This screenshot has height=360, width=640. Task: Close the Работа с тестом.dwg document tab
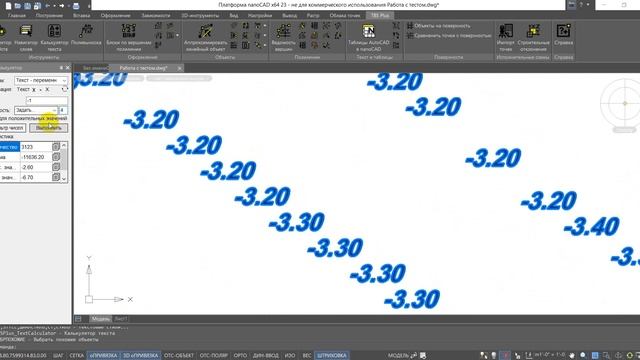pos(180,68)
